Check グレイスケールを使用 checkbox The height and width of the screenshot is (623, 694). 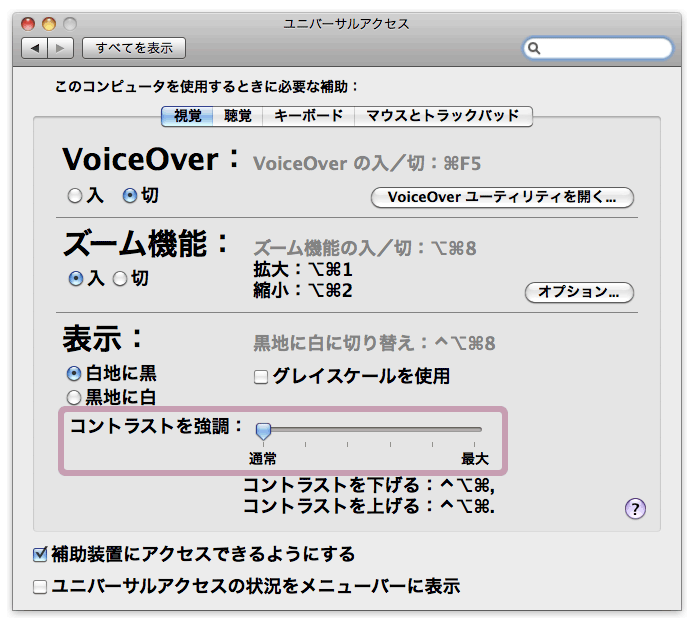click(261, 377)
